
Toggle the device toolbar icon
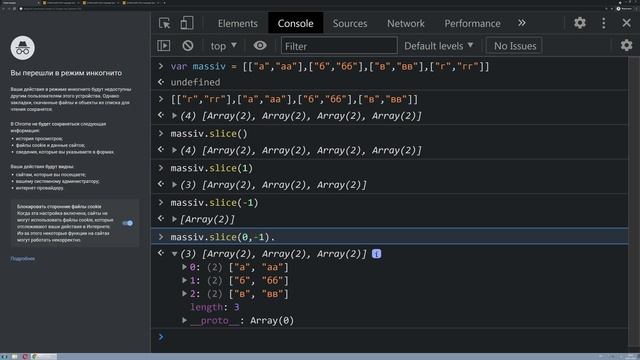tap(187, 23)
